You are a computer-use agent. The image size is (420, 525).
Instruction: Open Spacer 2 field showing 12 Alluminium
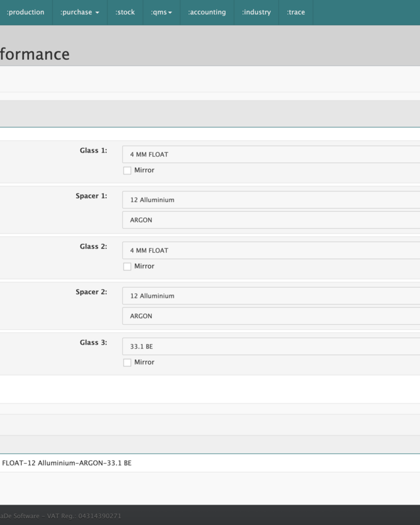click(271, 296)
